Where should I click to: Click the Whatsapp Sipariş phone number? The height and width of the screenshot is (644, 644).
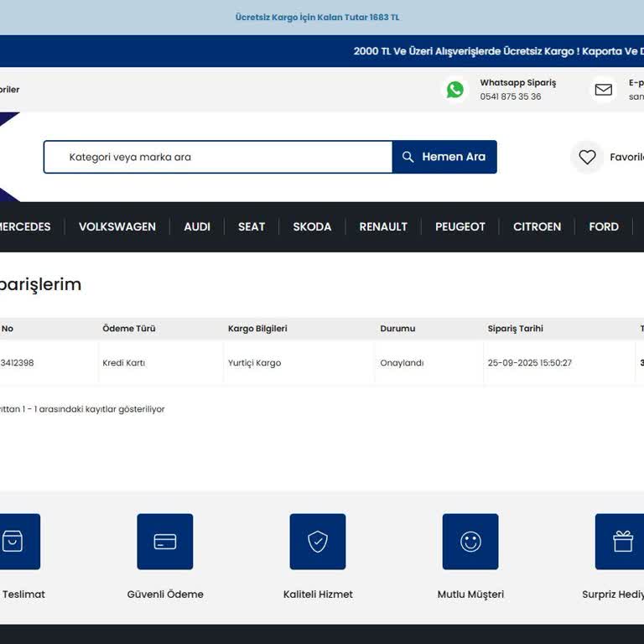(510, 96)
